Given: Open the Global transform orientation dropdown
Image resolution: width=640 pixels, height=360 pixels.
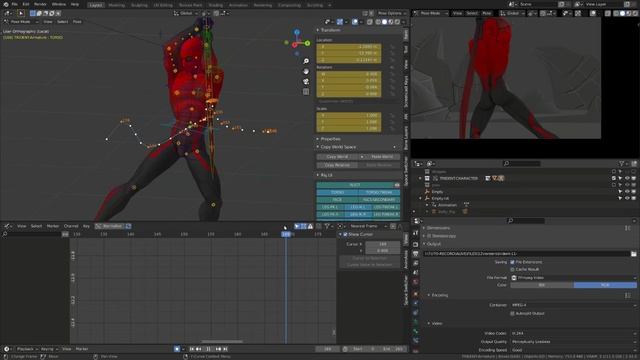Looking at the screenshot, I should point(186,13).
